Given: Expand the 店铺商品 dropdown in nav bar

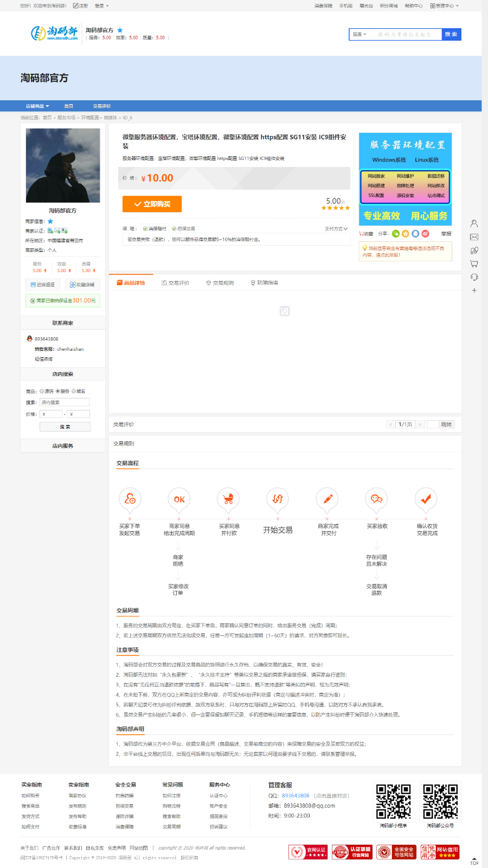Looking at the screenshot, I should (x=37, y=106).
